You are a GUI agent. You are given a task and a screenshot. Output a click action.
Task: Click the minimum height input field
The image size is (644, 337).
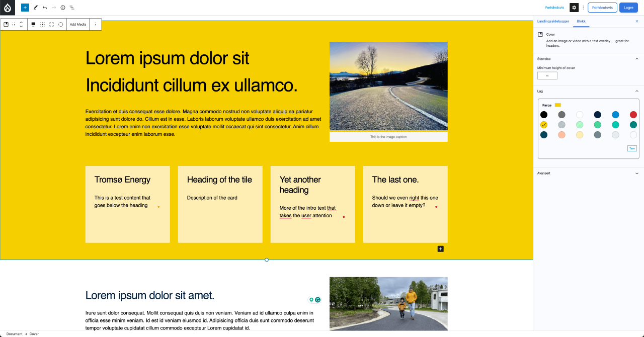click(547, 75)
